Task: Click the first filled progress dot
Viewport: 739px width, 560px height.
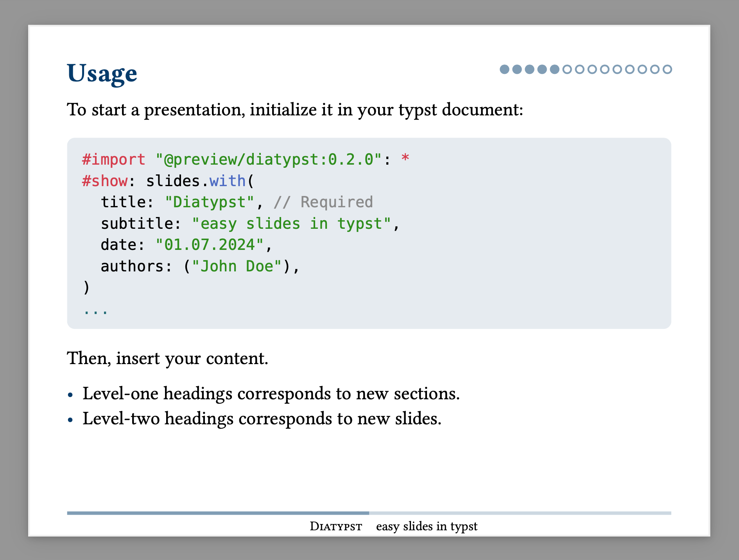Action: click(x=505, y=69)
